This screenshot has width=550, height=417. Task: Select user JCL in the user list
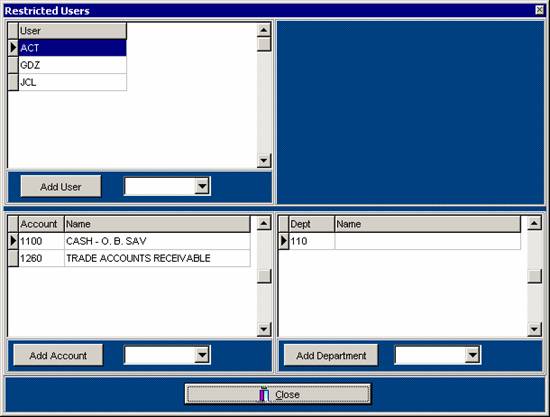72,82
